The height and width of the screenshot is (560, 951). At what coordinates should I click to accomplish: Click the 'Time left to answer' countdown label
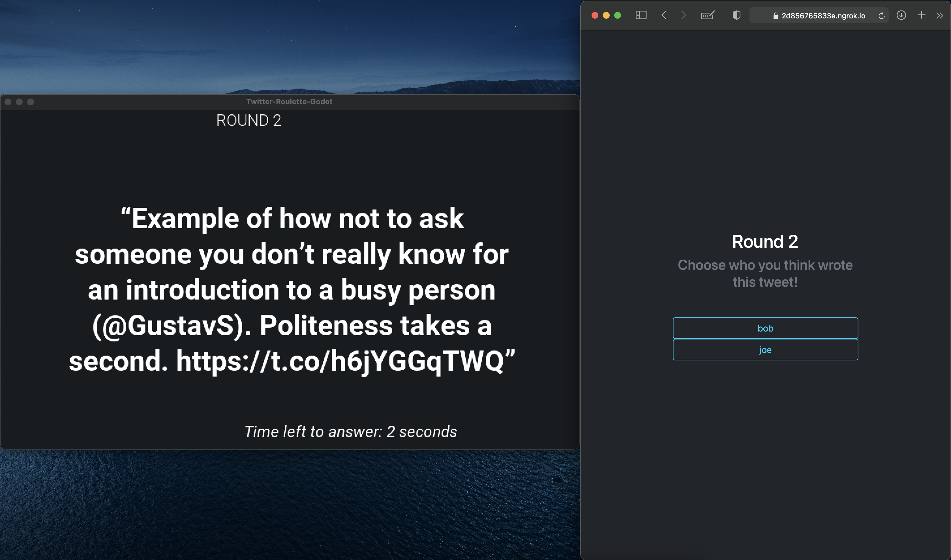point(351,431)
